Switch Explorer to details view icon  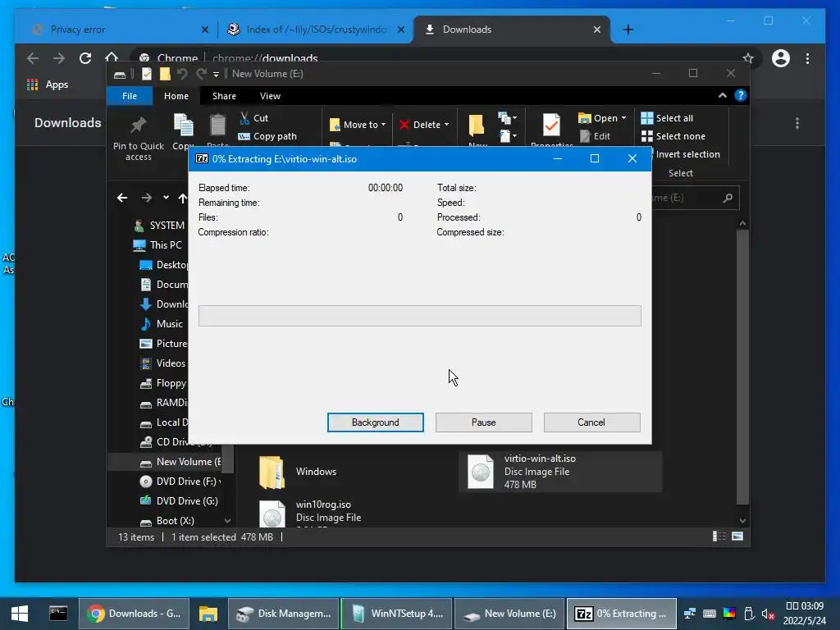click(x=719, y=536)
